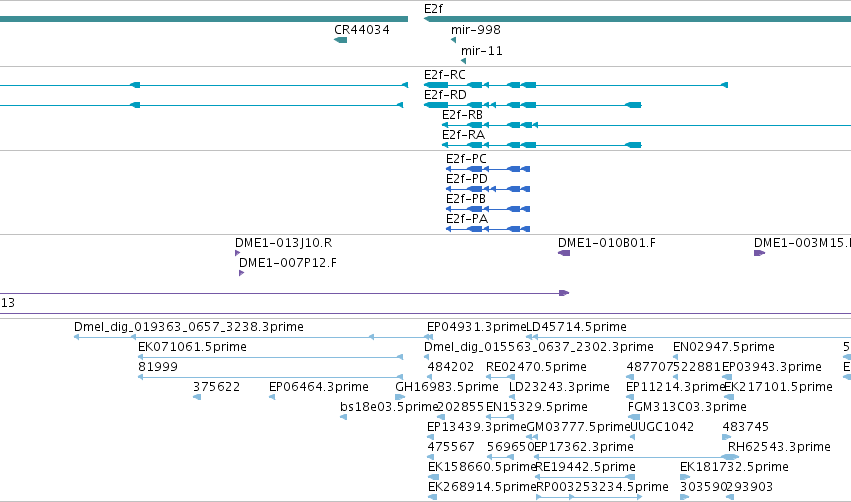Select the 487707 feature label

tap(650, 367)
